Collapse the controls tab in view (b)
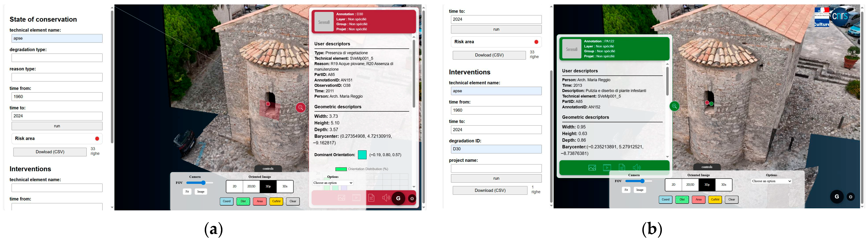This screenshot has height=242, width=868. click(707, 167)
